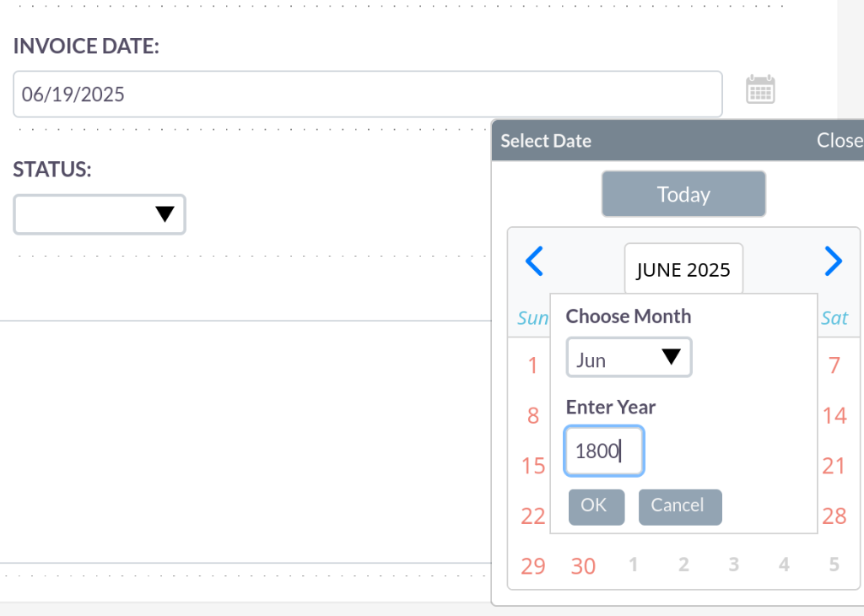Choose June 28 on the calendar
864x616 pixels.
834,516
